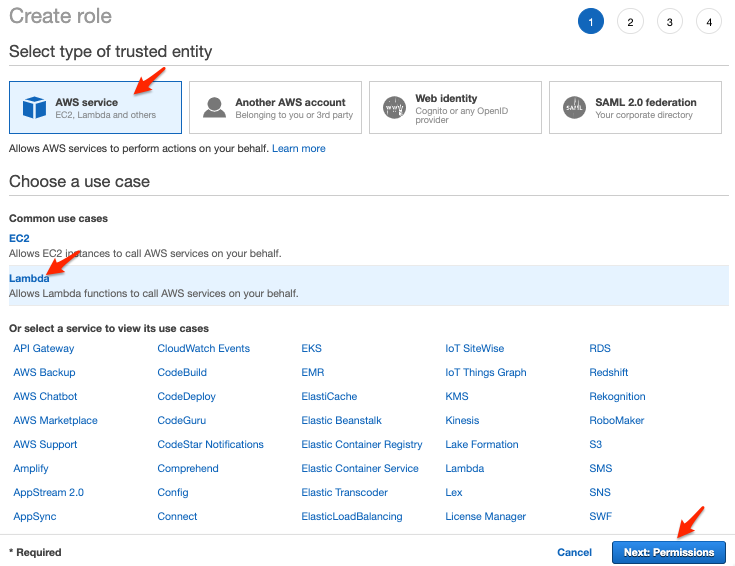Click the Next: Permissions button
735x566 pixels.
tap(669, 552)
